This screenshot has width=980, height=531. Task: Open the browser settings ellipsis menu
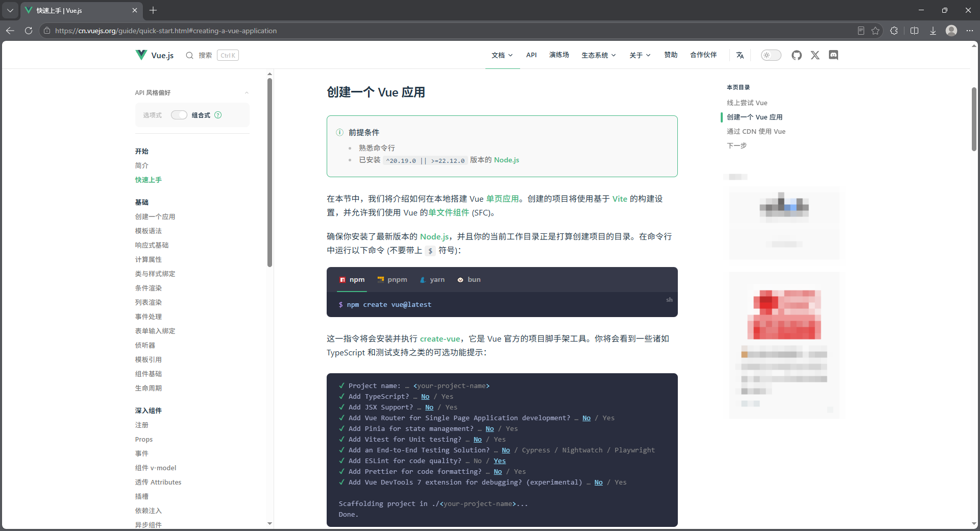[x=970, y=31]
